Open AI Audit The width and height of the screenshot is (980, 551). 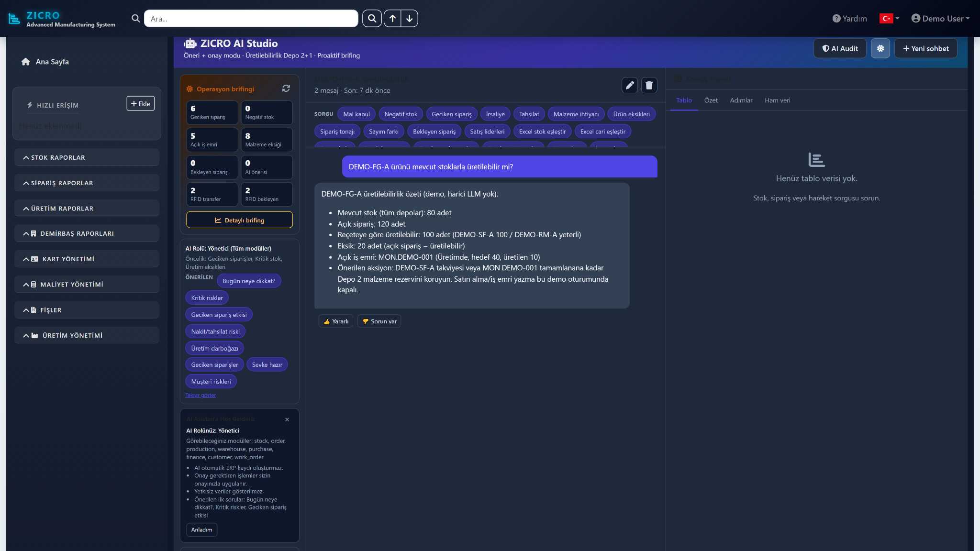(x=840, y=48)
